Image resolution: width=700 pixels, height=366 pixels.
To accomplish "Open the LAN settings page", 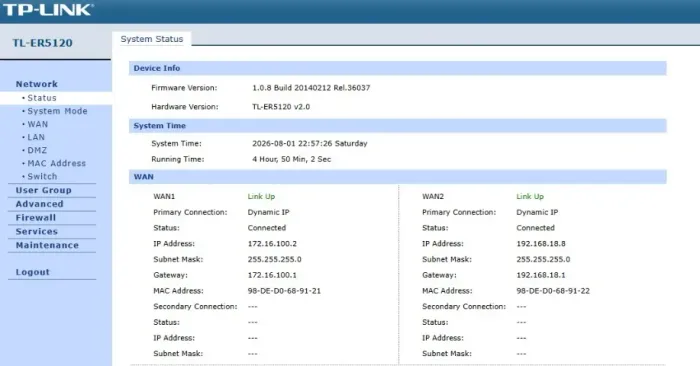I will pos(36,137).
